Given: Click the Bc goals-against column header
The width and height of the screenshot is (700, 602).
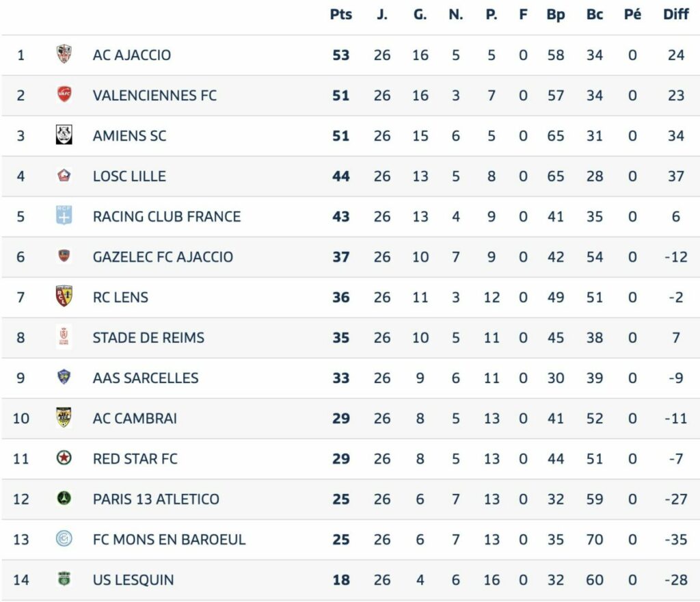Looking at the screenshot, I should tap(595, 14).
